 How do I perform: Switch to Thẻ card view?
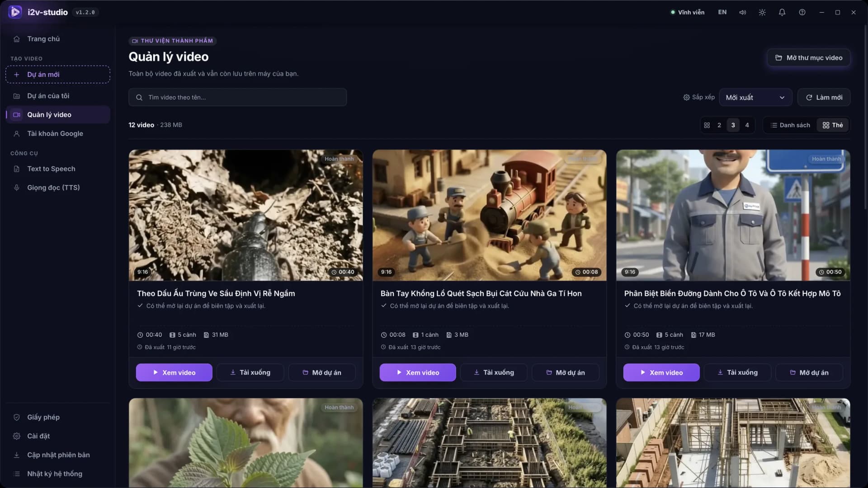click(x=833, y=125)
